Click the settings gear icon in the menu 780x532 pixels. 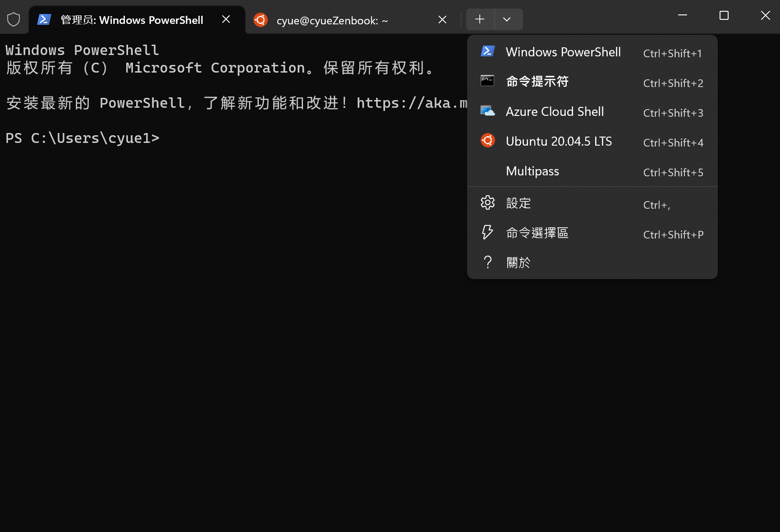point(487,203)
